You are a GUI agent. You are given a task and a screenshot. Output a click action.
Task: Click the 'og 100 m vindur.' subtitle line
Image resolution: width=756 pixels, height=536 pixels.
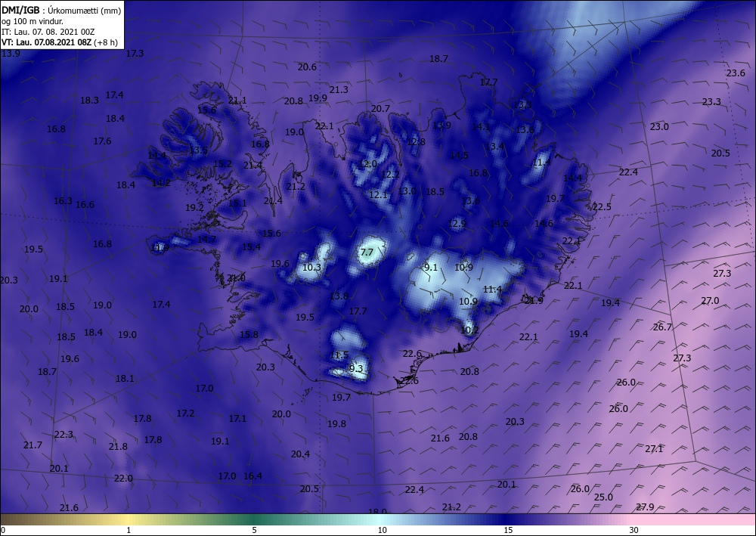click(x=33, y=21)
